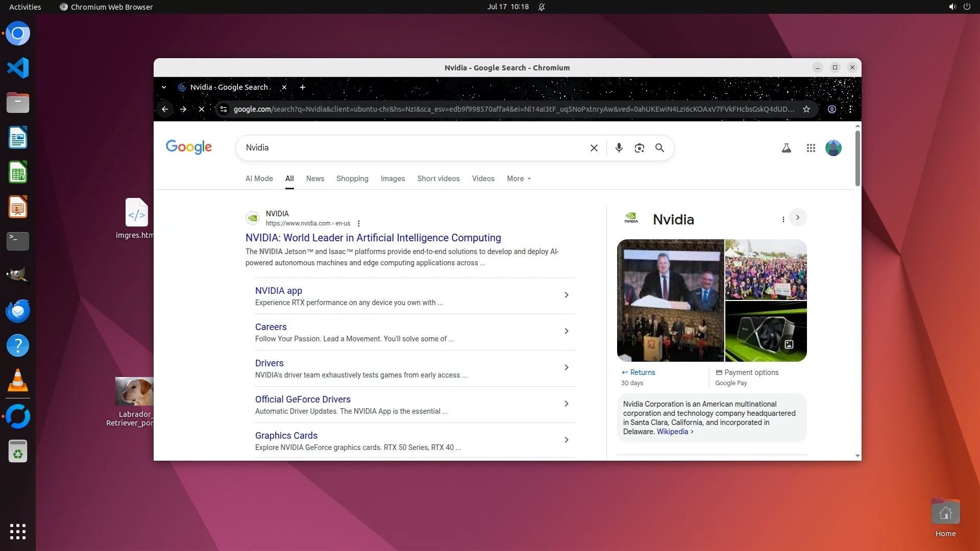Open Search Labs flask icon

(x=786, y=148)
